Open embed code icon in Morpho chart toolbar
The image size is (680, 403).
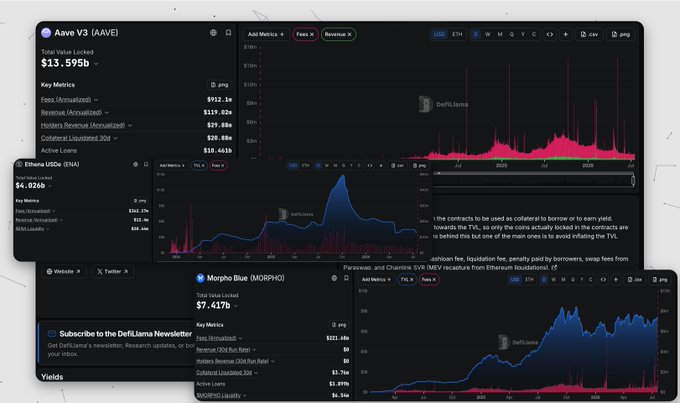603,279
